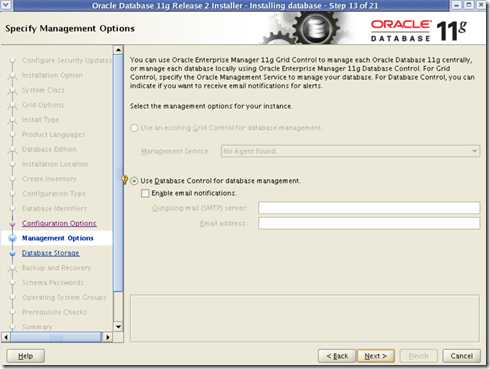Screen dimensions: 490x369
Task: Click the up arrow of steps scrollbar
Action: coord(118,50)
